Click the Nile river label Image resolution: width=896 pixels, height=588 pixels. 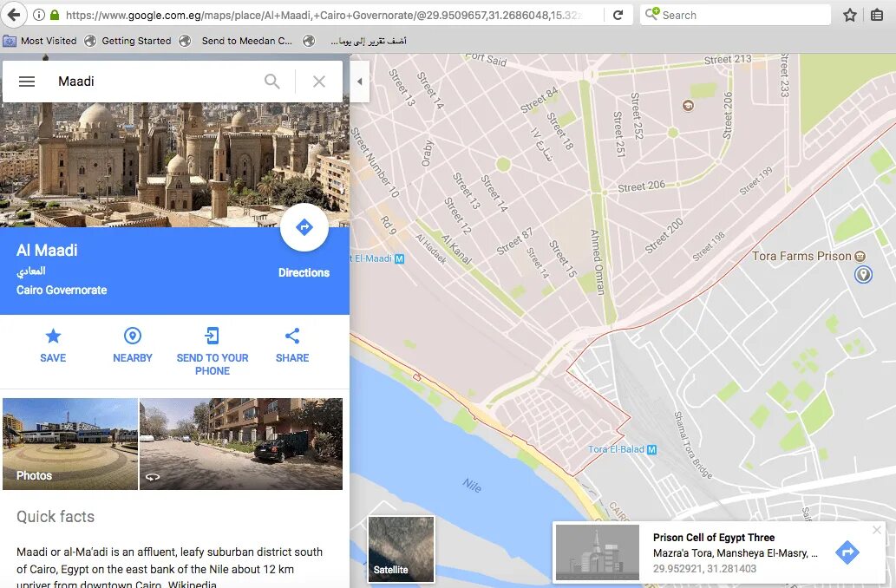472,486
